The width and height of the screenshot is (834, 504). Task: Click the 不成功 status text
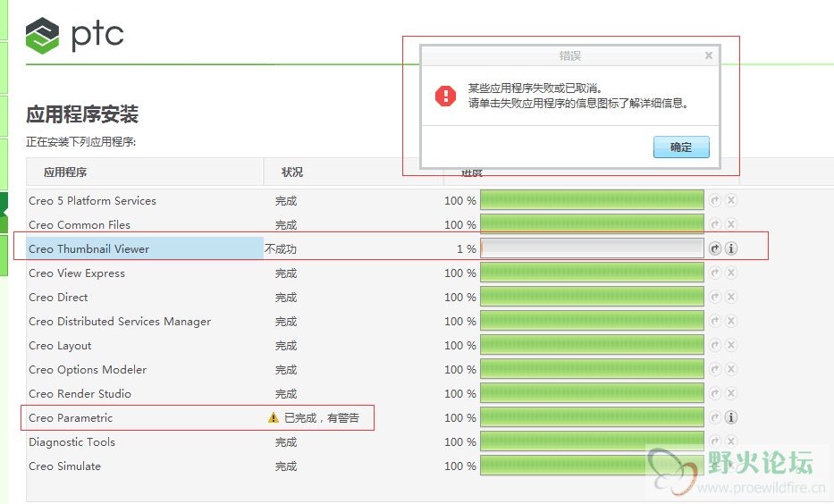281,248
